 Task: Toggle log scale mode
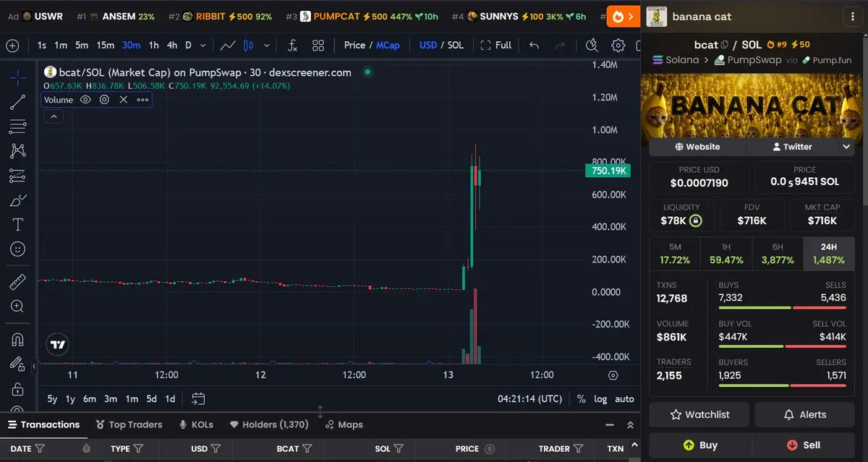click(600, 398)
